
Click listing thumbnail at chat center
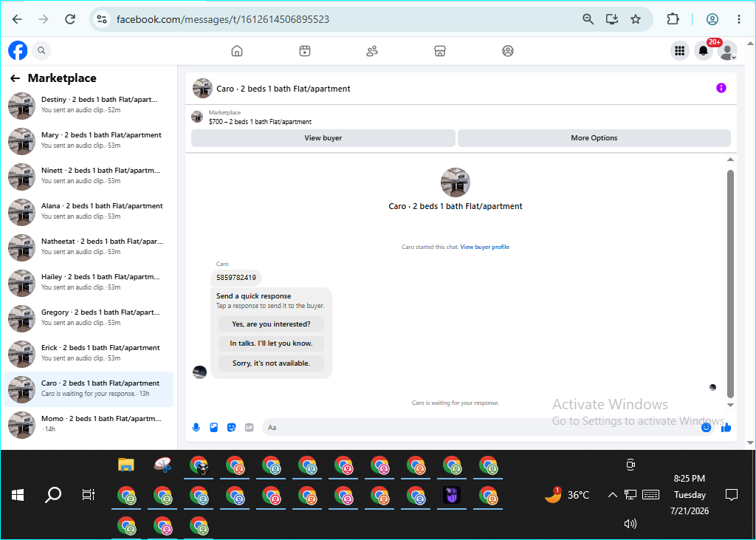click(455, 182)
